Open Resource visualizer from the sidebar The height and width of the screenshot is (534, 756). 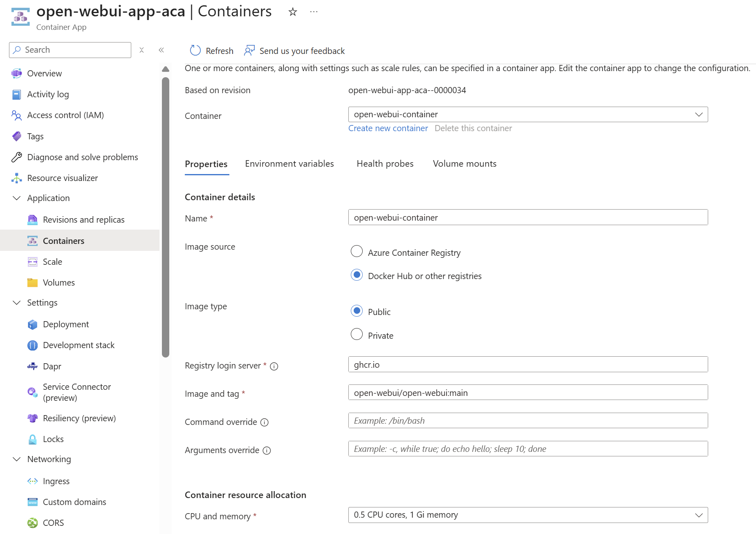pos(62,178)
